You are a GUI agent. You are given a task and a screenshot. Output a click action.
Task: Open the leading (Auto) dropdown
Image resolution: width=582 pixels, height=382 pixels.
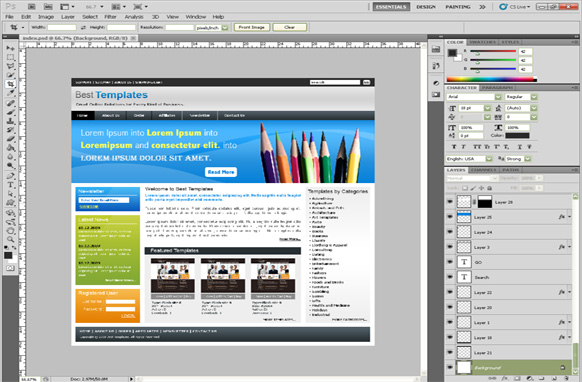point(534,108)
